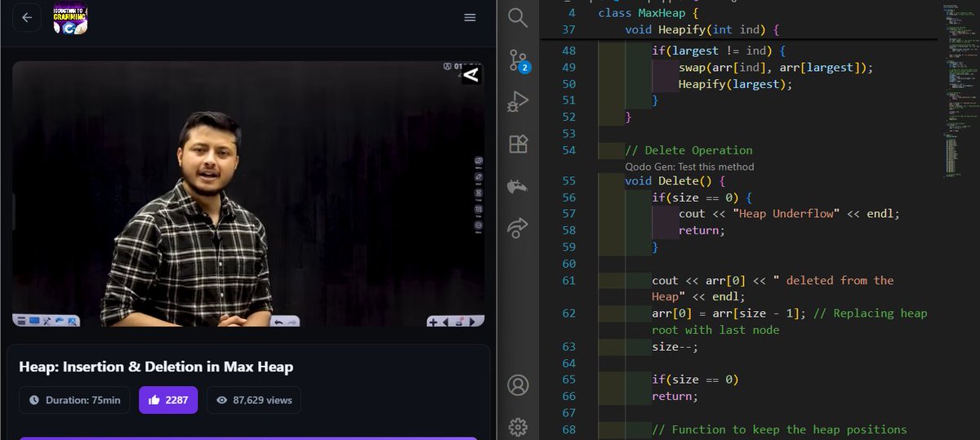Click the AlgoPrep 'A' logo in video corner
Image resolution: width=980 pixels, height=440 pixels.
471,75
